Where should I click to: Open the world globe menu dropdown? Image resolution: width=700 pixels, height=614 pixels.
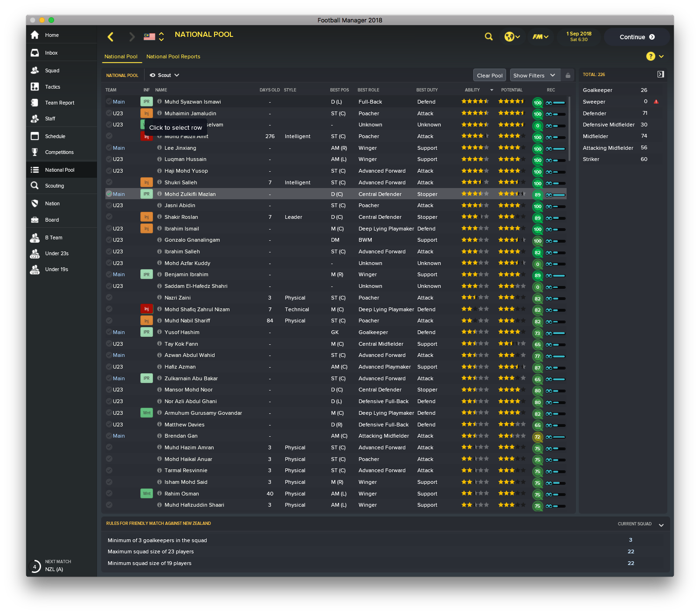pyautogui.click(x=512, y=37)
